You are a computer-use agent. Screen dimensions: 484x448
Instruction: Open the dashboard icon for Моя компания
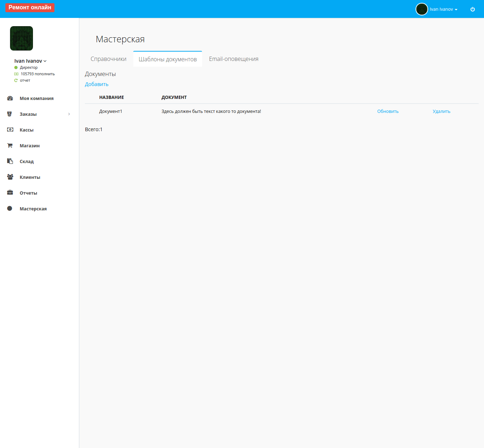10,98
